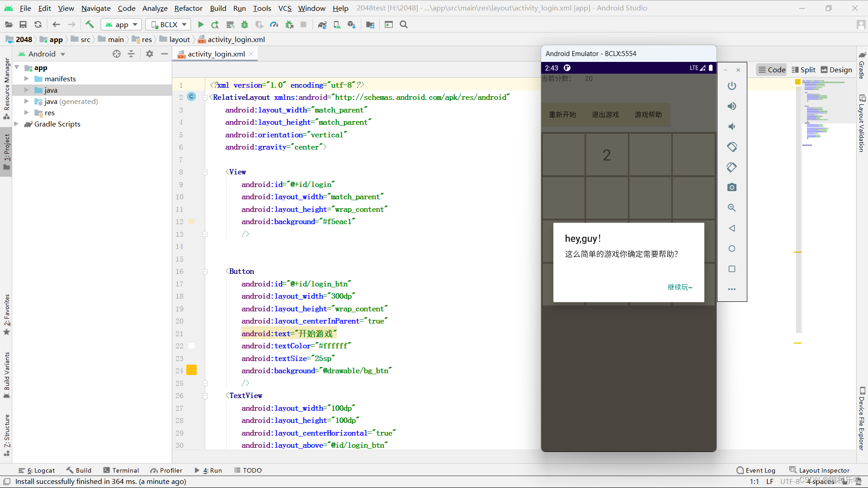Switch to the Design view tab

(x=836, y=70)
